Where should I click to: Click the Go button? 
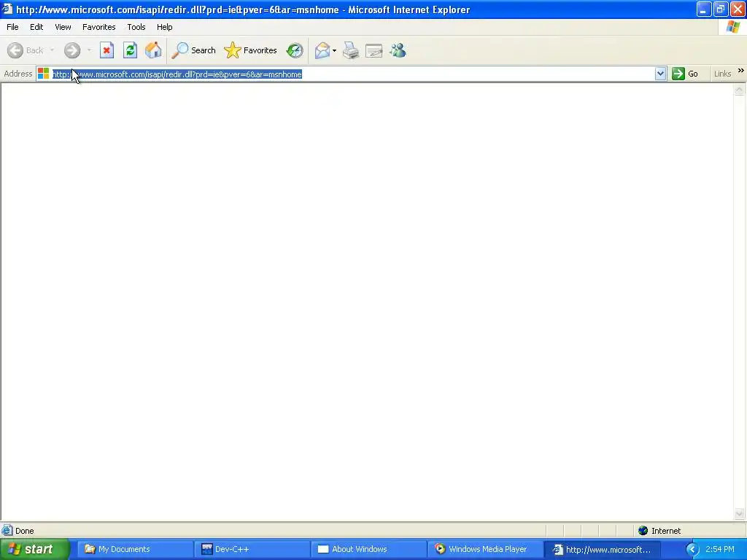coord(685,74)
